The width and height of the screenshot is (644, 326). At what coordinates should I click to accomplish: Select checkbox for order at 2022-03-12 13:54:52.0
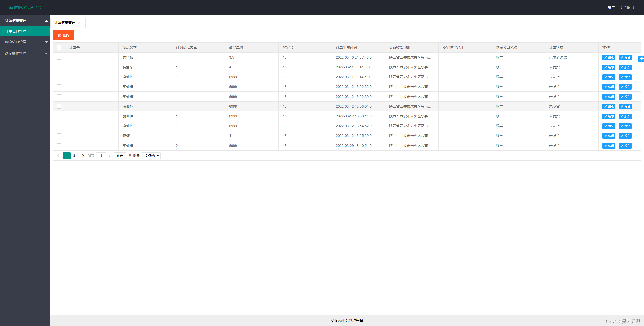point(59,126)
